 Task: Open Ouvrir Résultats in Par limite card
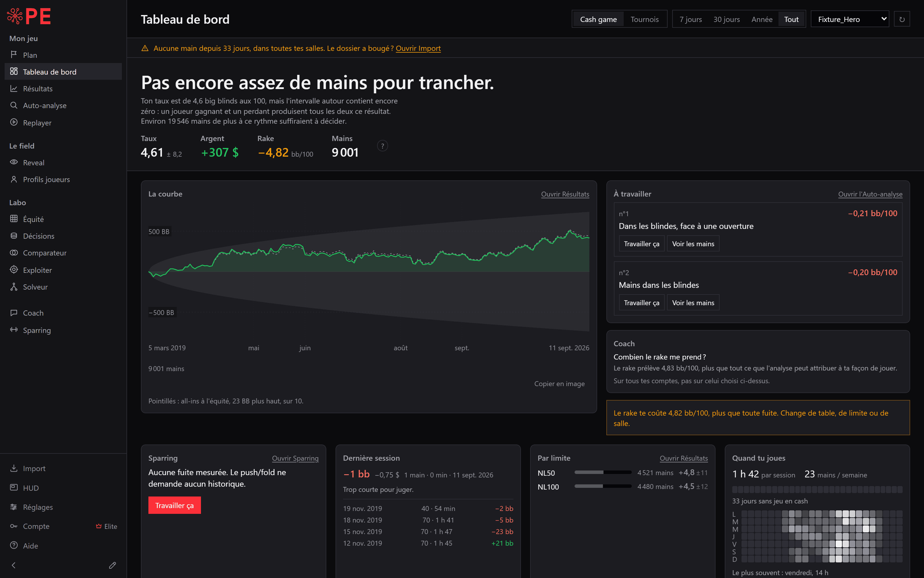[683, 458]
